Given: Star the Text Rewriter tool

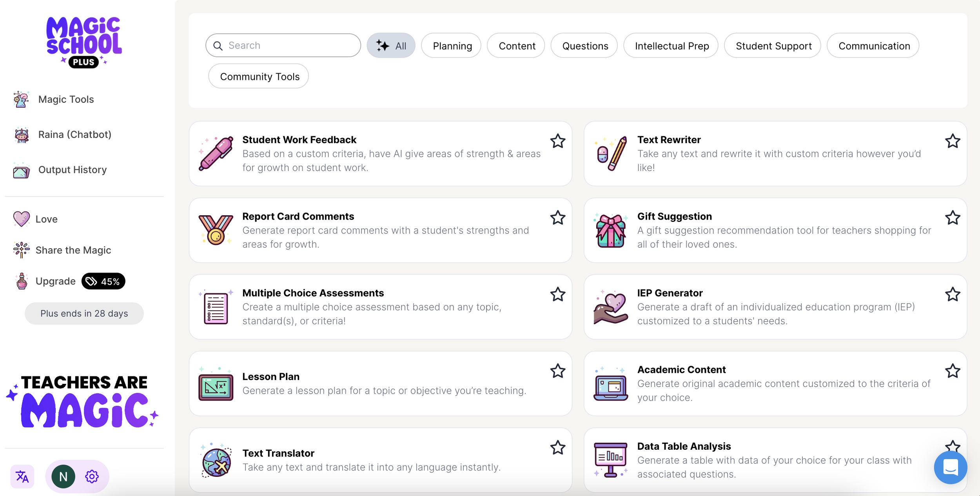Looking at the screenshot, I should pyautogui.click(x=952, y=141).
